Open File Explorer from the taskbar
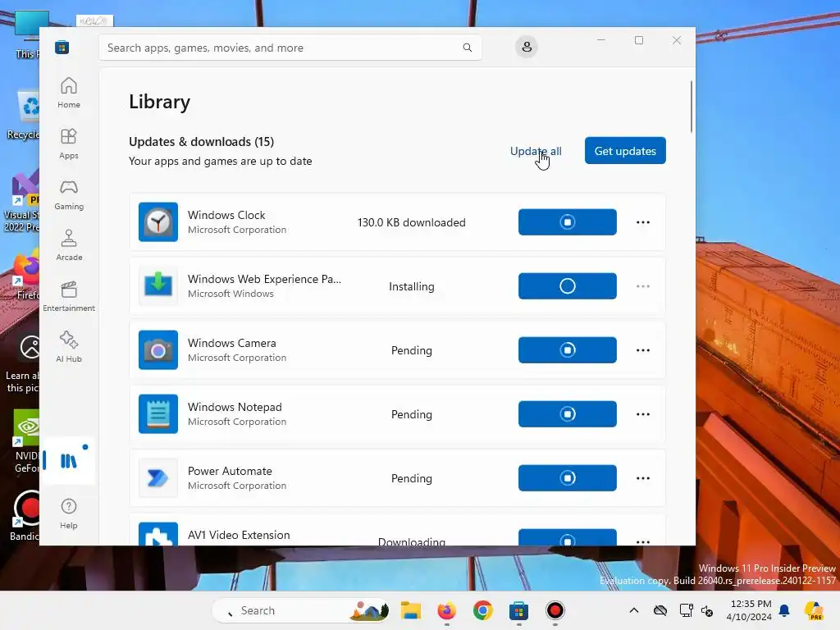Screen dimensions: 840x630 pyautogui.click(x=411, y=610)
